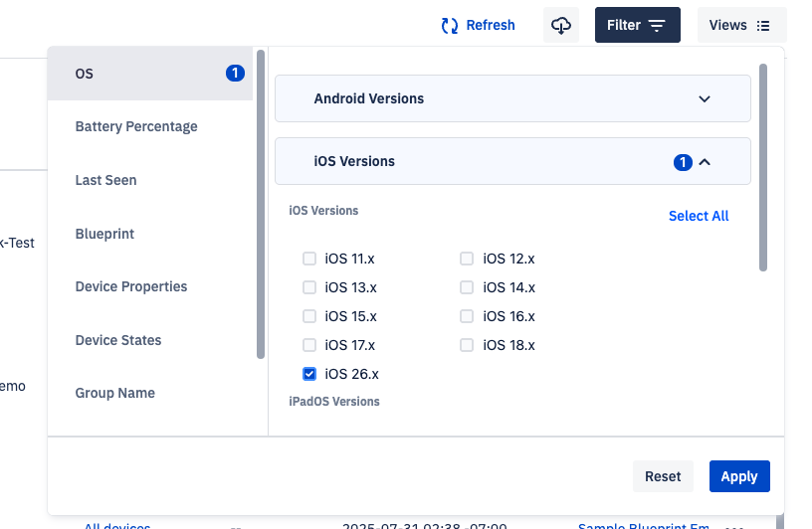Open the Device Properties filter category
The height and width of the screenshot is (529, 812).
131,286
